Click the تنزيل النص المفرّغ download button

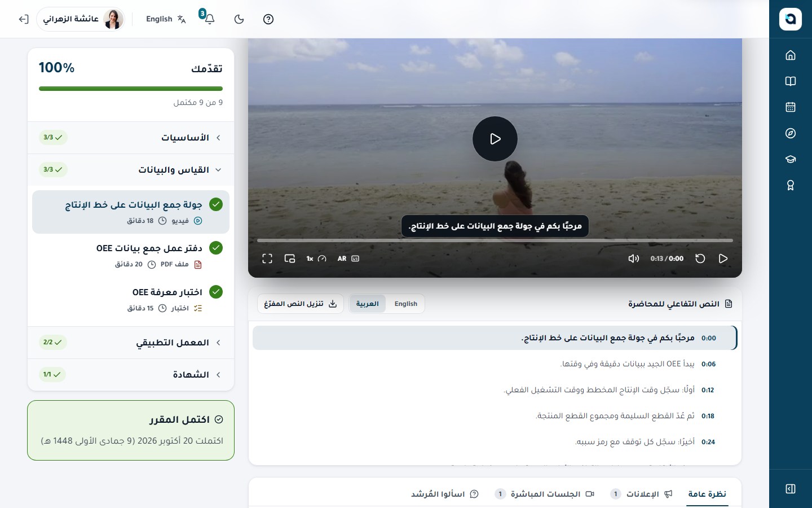[301, 304]
